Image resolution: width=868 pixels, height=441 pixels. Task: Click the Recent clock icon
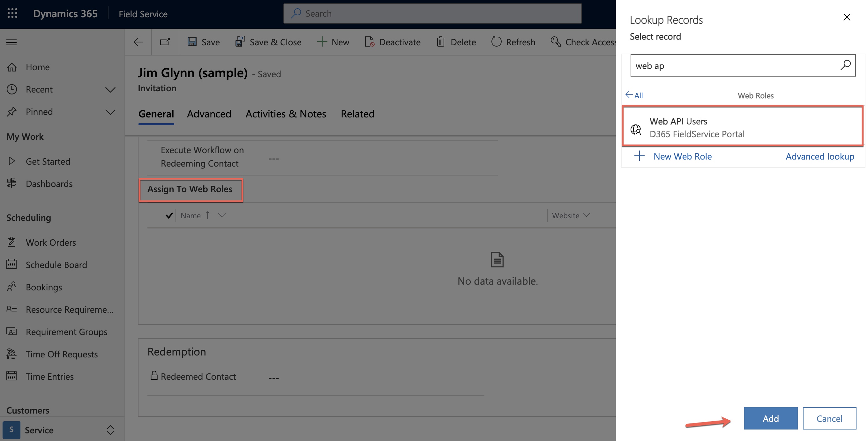click(12, 89)
